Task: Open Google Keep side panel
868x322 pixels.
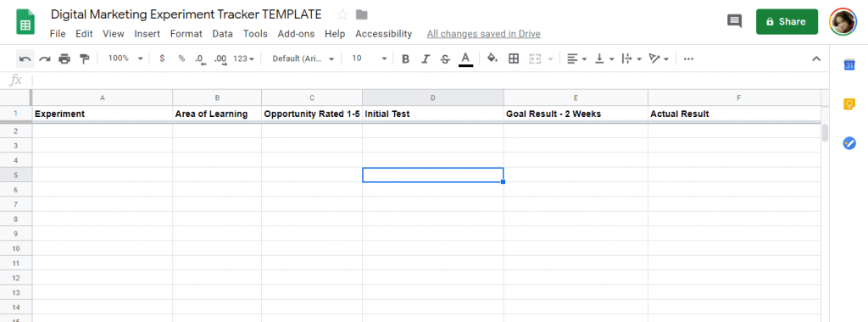Action: 849,103
